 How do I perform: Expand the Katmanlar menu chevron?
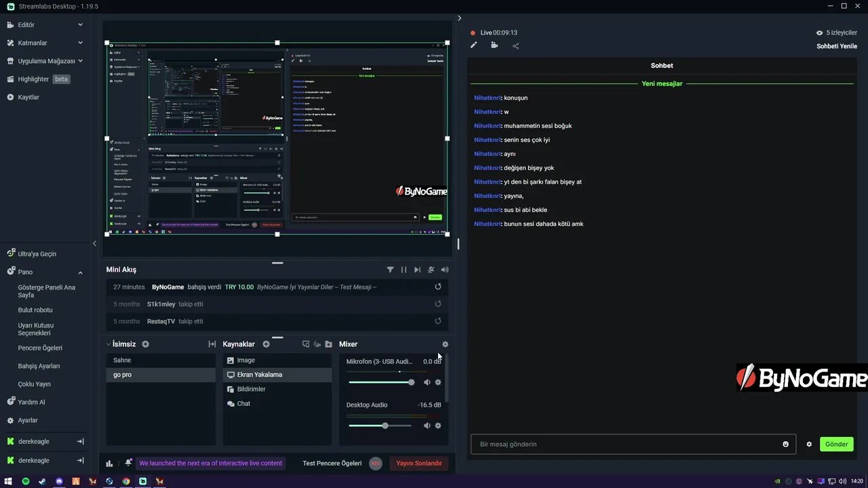tap(80, 43)
